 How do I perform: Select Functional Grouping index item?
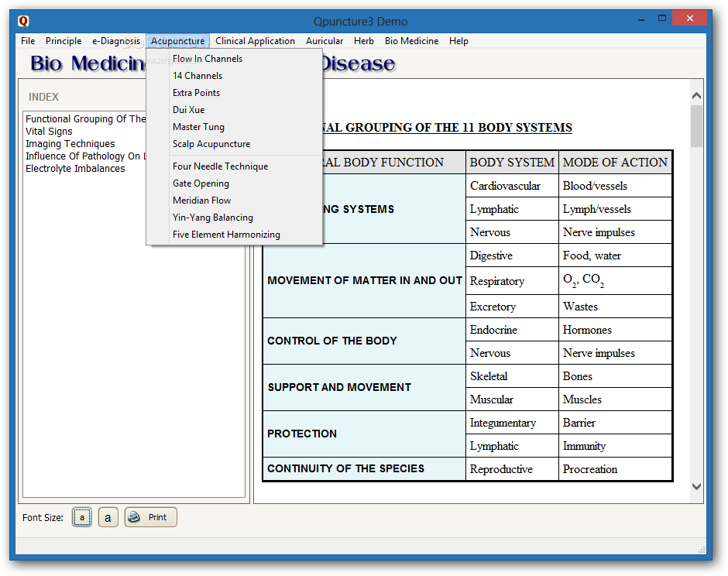pyautogui.click(x=85, y=118)
